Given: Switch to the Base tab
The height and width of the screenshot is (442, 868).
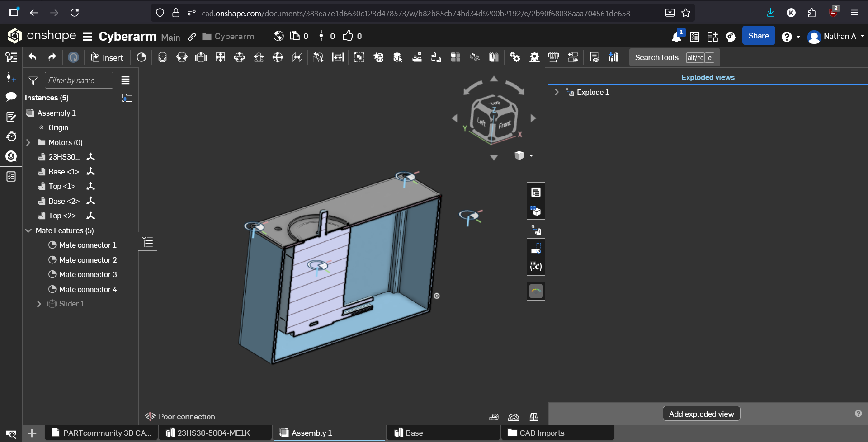Looking at the screenshot, I should click(x=414, y=433).
